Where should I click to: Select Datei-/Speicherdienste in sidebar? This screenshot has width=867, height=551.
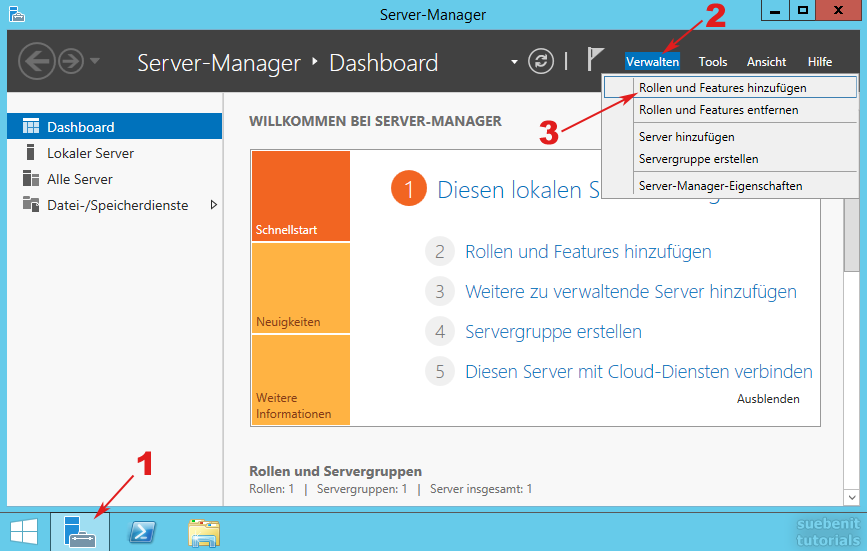[x=114, y=204]
